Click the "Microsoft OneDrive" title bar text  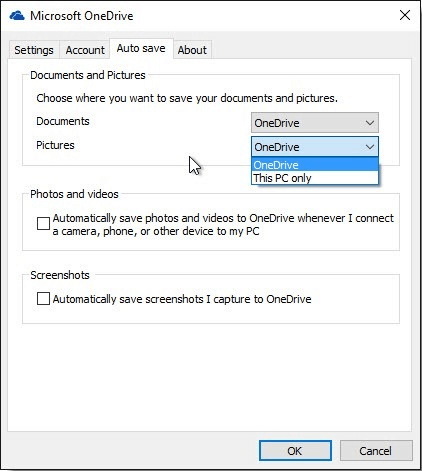click(x=82, y=16)
